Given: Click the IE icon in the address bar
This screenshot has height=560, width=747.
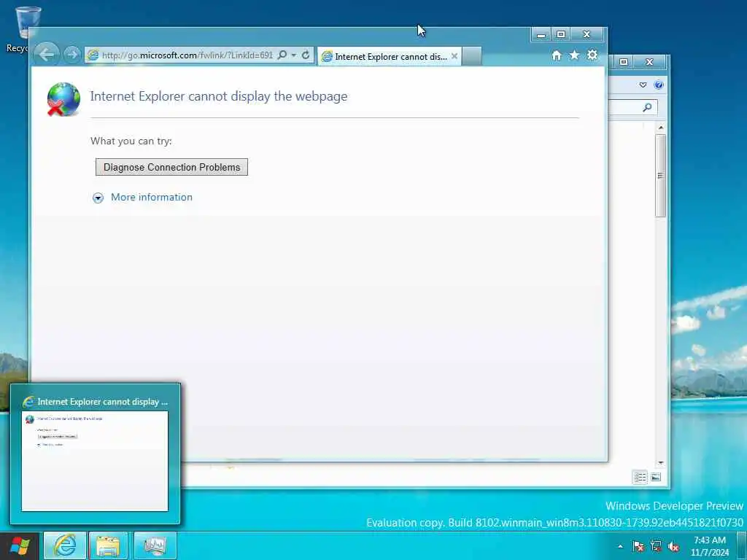Looking at the screenshot, I should (x=93, y=55).
